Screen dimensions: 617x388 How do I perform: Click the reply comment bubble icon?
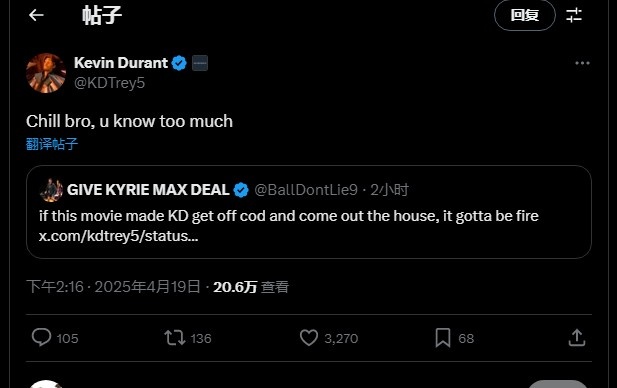point(41,338)
